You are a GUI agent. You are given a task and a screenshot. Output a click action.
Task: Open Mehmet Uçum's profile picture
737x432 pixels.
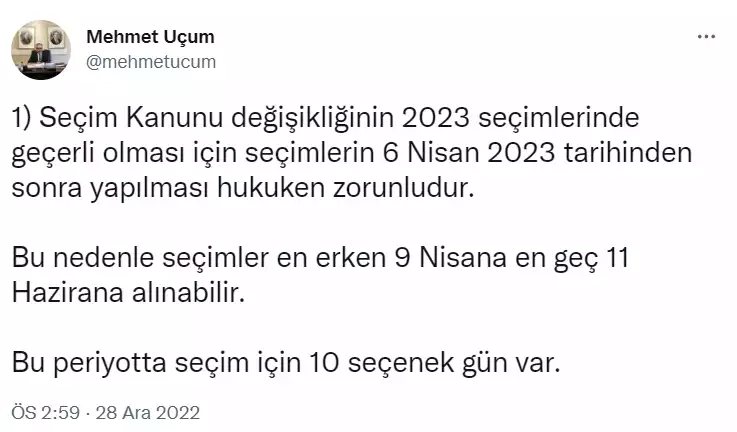41,49
